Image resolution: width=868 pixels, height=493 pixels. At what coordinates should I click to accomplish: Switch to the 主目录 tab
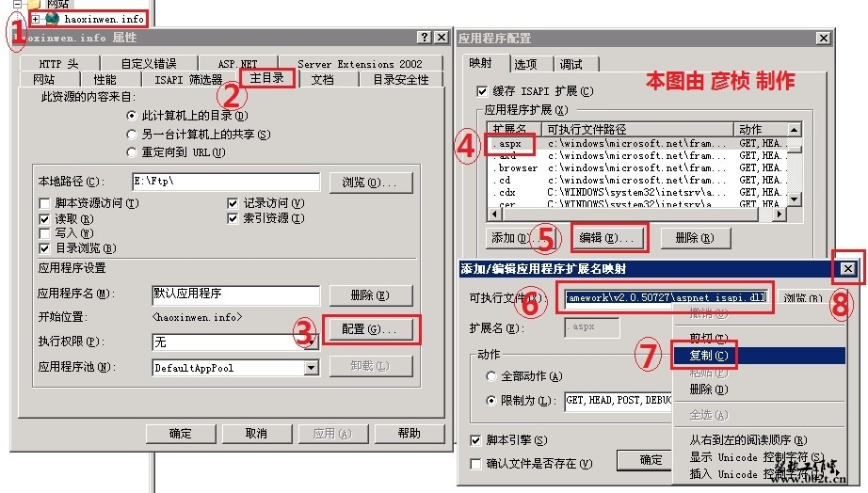tap(266, 78)
